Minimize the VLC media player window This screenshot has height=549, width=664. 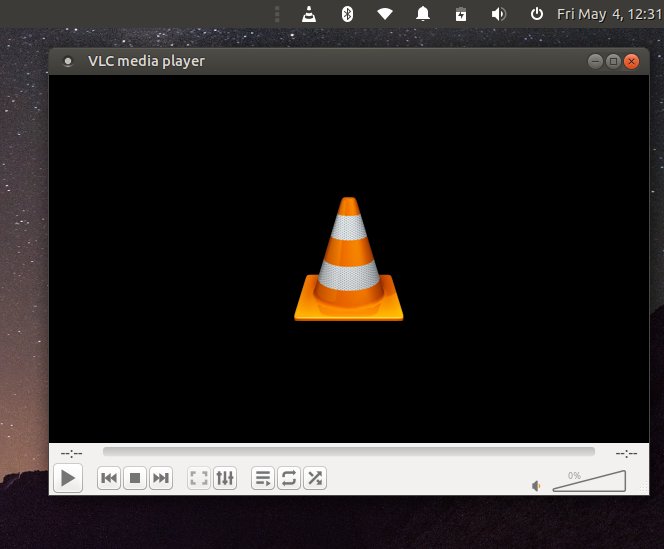pyautogui.click(x=595, y=61)
